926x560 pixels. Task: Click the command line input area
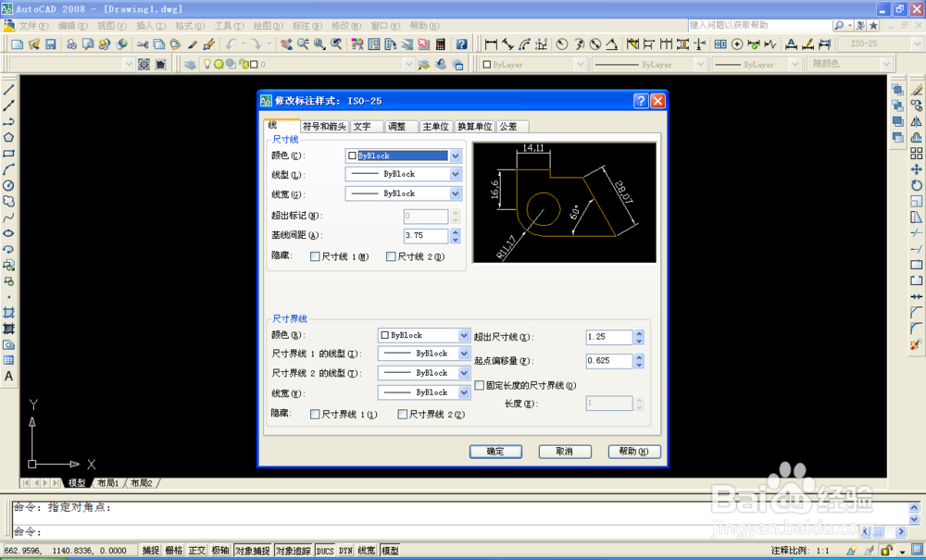coord(437,531)
